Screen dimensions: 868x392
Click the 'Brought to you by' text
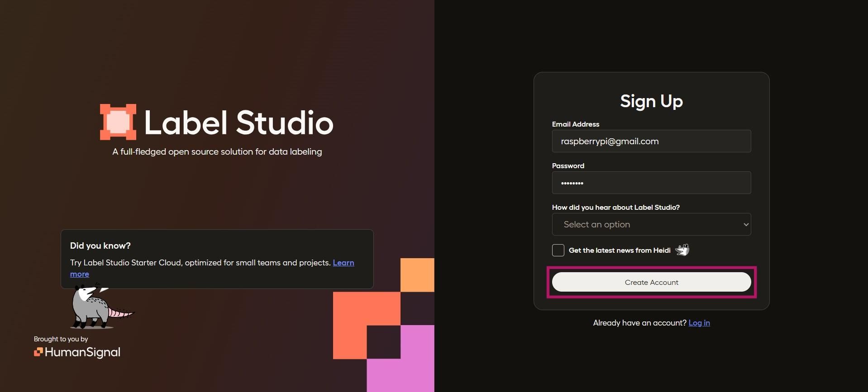click(x=61, y=339)
